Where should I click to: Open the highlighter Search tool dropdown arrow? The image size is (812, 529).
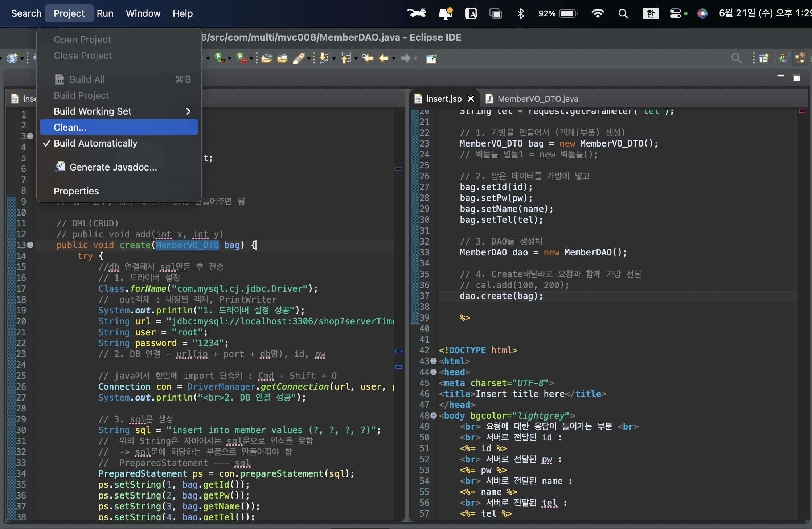click(308, 58)
